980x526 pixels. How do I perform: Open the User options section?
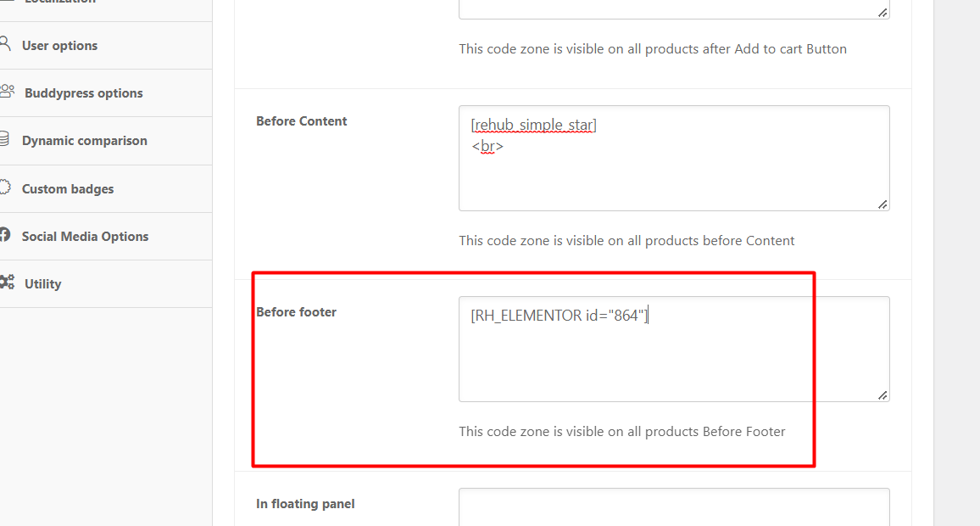[x=106, y=46]
